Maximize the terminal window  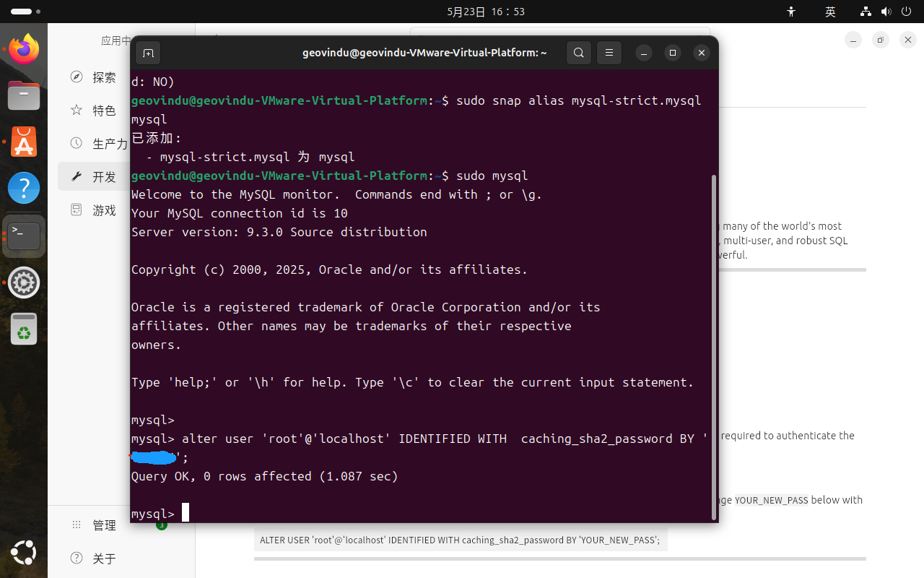pyautogui.click(x=673, y=53)
